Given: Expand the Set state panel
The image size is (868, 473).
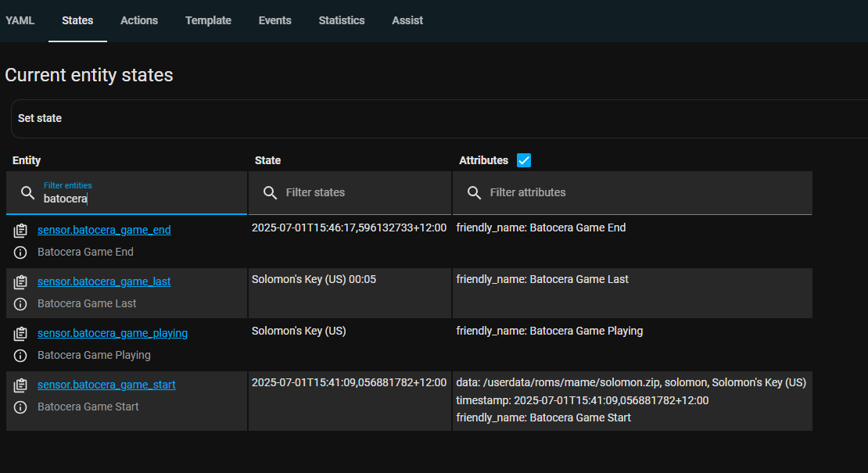Looking at the screenshot, I should [439, 118].
